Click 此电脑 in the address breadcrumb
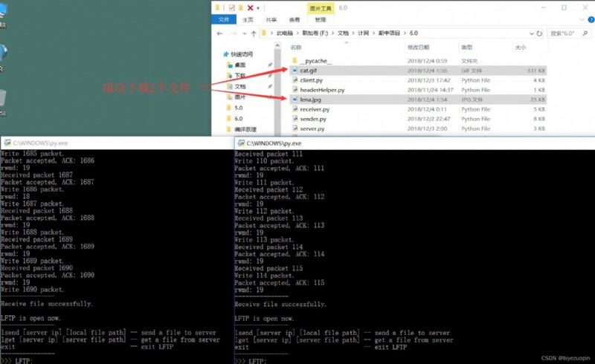 (x=285, y=33)
